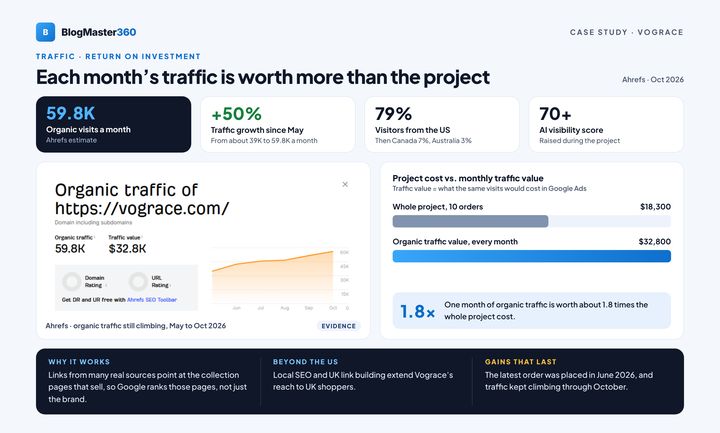This screenshot has width=720, height=433.
Task: Select the '+50%' traffic growth card
Action: point(278,124)
